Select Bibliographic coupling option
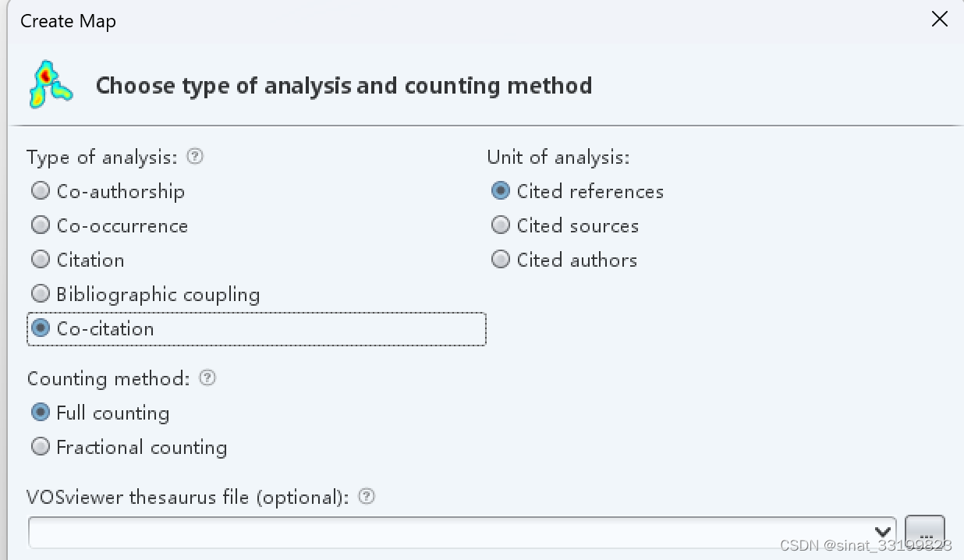Image resolution: width=964 pixels, height=560 pixels. 41,294
